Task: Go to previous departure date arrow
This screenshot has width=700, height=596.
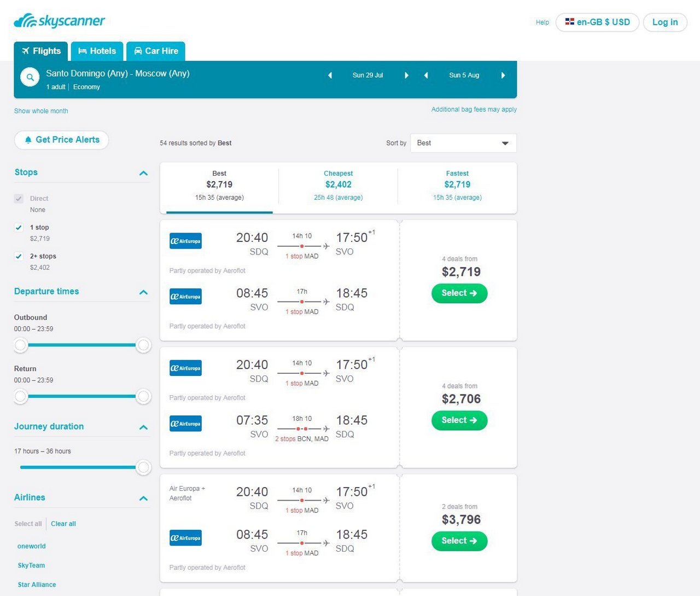Action: [x=330, y=76]
